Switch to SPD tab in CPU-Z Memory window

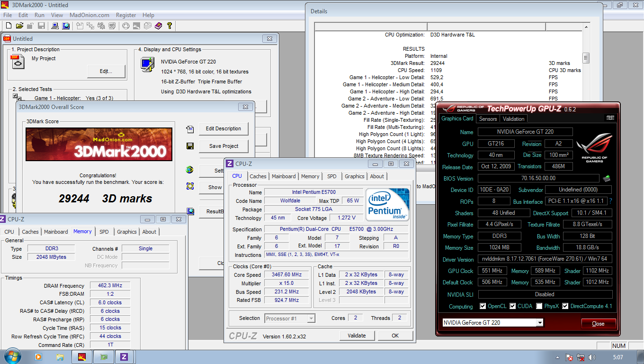pos(104,232)
